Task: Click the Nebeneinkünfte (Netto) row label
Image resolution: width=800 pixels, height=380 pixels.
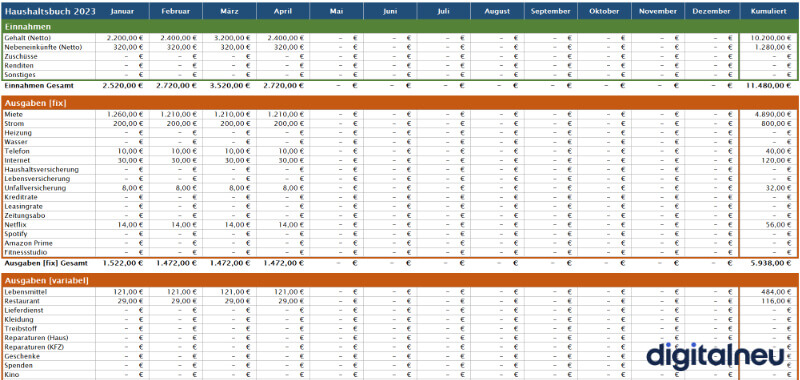Action: pyautogui.click(x=42, y=47)
